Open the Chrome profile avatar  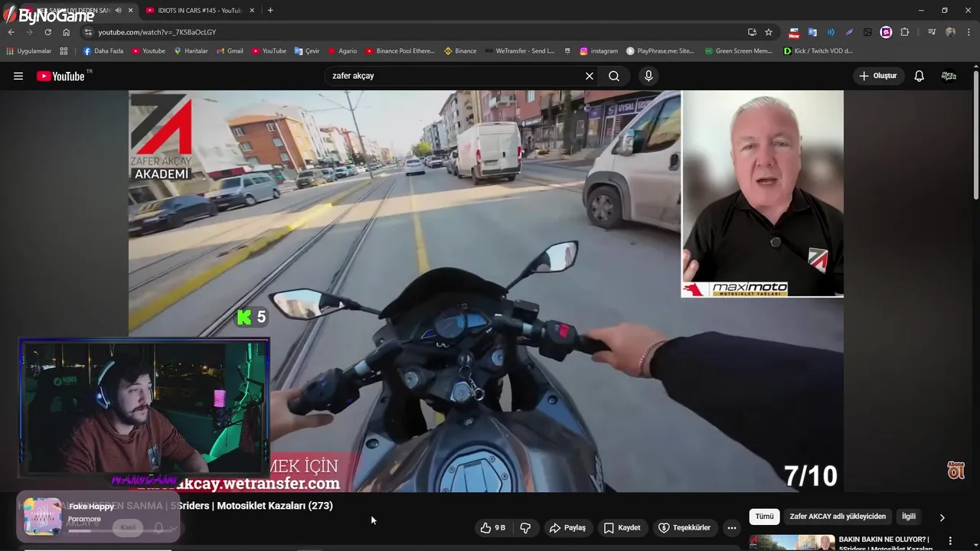tap(950, 32)
